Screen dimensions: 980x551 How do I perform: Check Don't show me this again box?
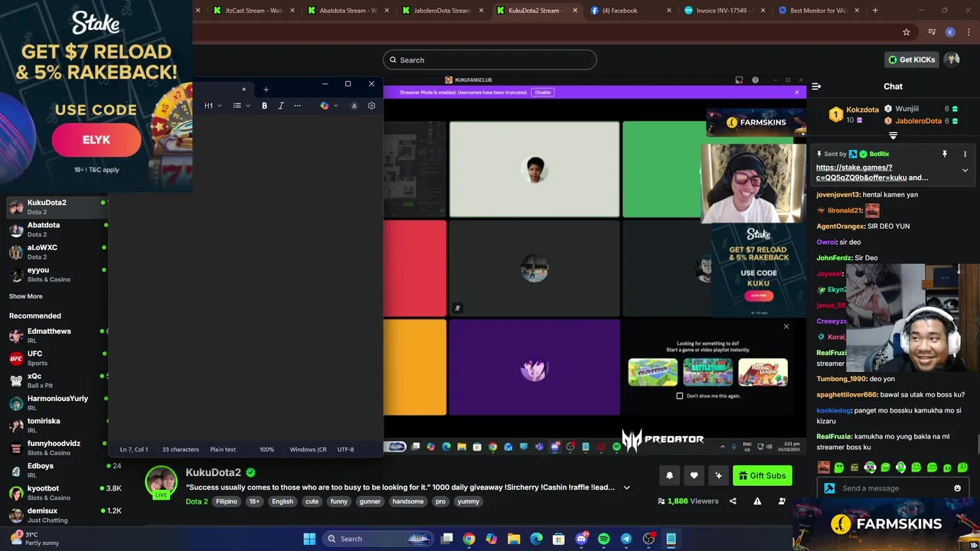point(679,396)
